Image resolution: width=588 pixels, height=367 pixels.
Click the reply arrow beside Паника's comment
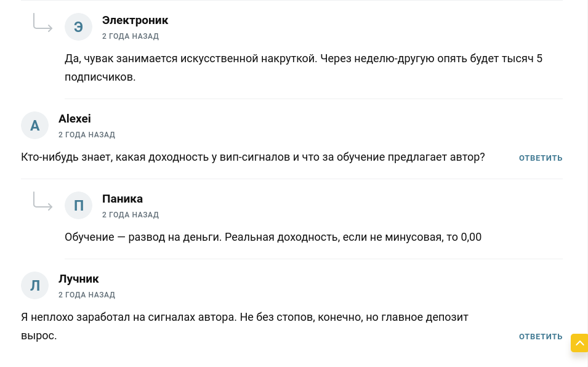pyautogui.click(x=42, y=202)
